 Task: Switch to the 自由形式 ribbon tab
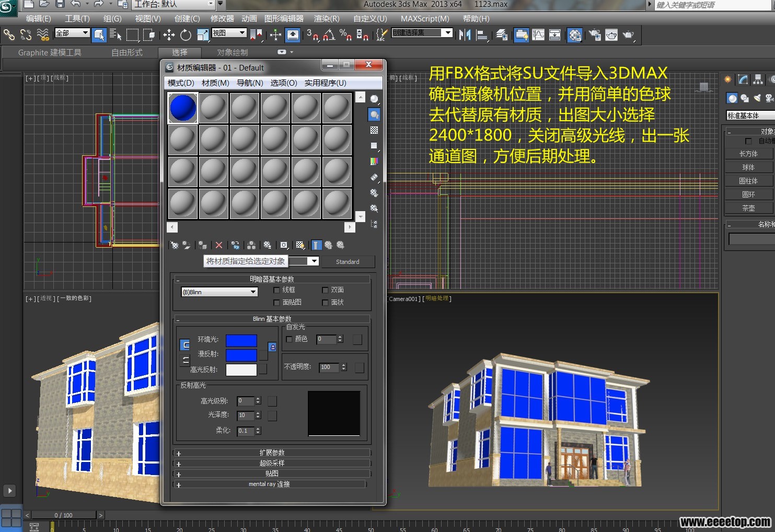[x=127, y=52]
